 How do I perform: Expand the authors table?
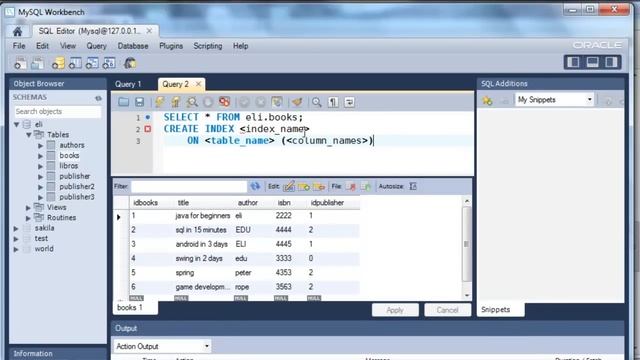click(40, 145)
